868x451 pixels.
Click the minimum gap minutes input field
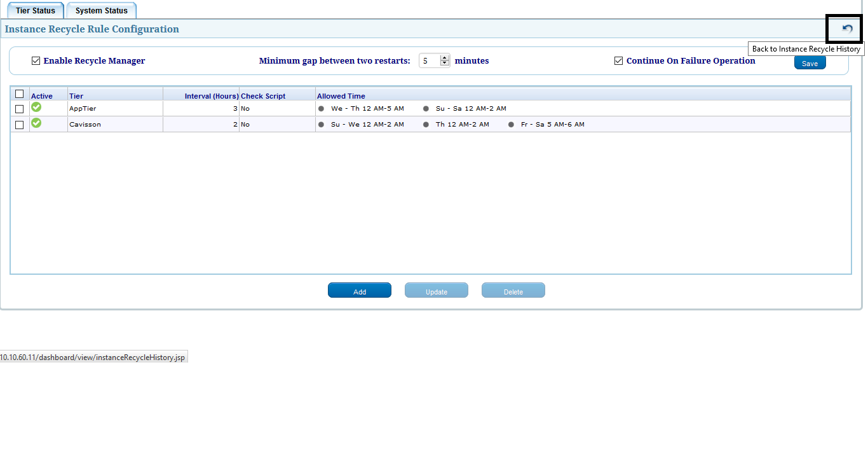429,61
